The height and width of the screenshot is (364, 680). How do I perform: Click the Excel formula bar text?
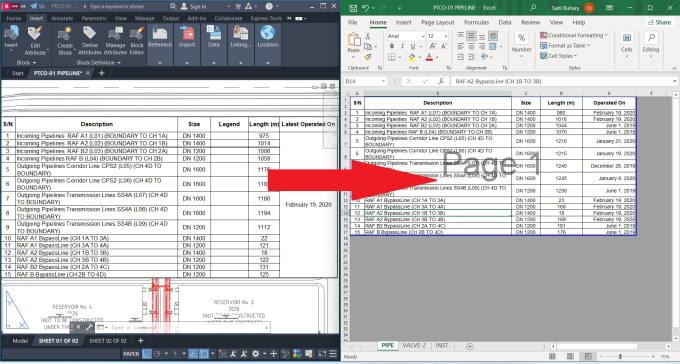[x=498, y=81]
